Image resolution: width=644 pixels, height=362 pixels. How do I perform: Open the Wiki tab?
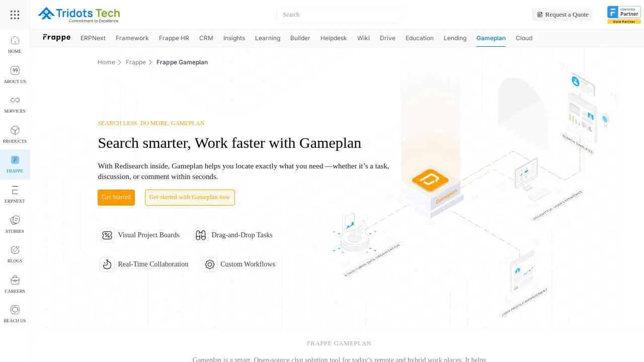click(x=363, y=38)
